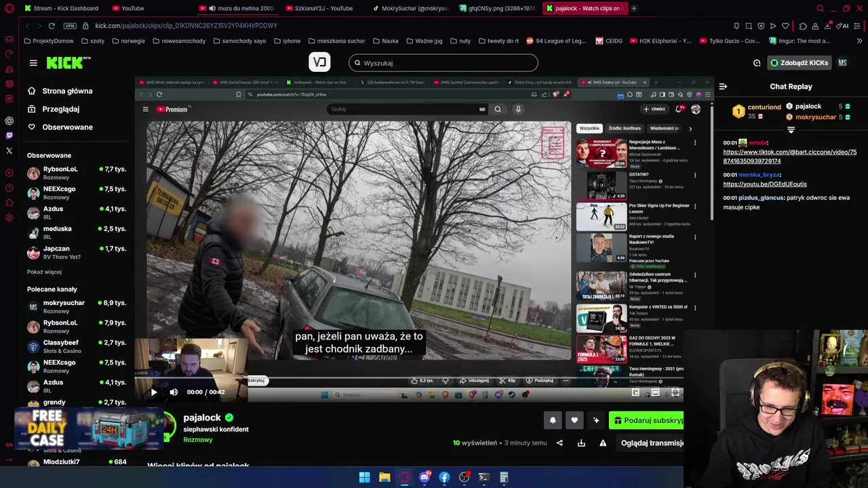Open the history clock icon in sidebar
868x488 pixels.
pyautogui.click(x=9, y=188)
